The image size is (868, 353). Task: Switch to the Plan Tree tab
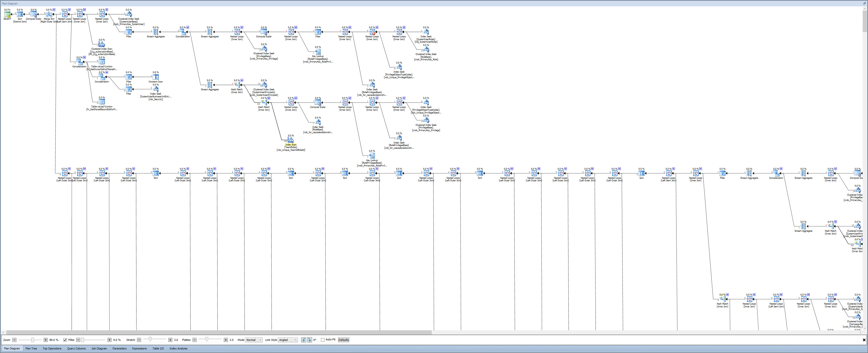31,349
